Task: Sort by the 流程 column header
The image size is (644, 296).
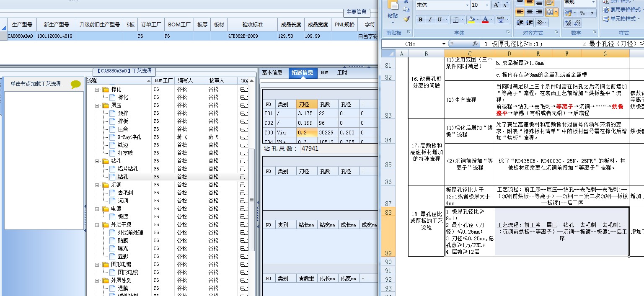Action: [x=119, y=80]
